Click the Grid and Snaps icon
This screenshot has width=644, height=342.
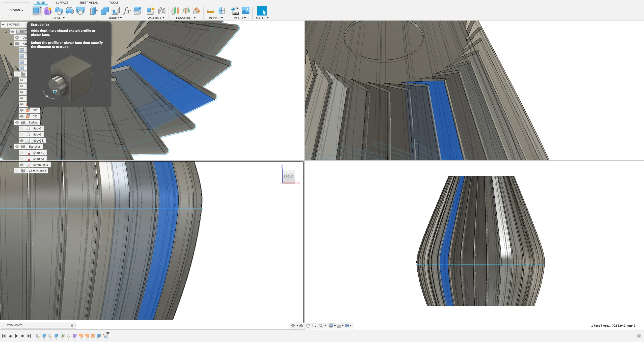[x=339, y=325]
